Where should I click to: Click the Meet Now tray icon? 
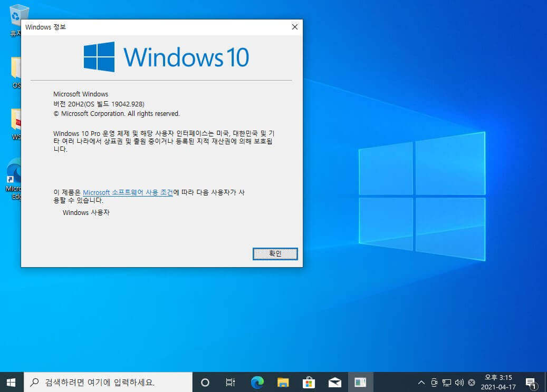(x=434, y=383)
